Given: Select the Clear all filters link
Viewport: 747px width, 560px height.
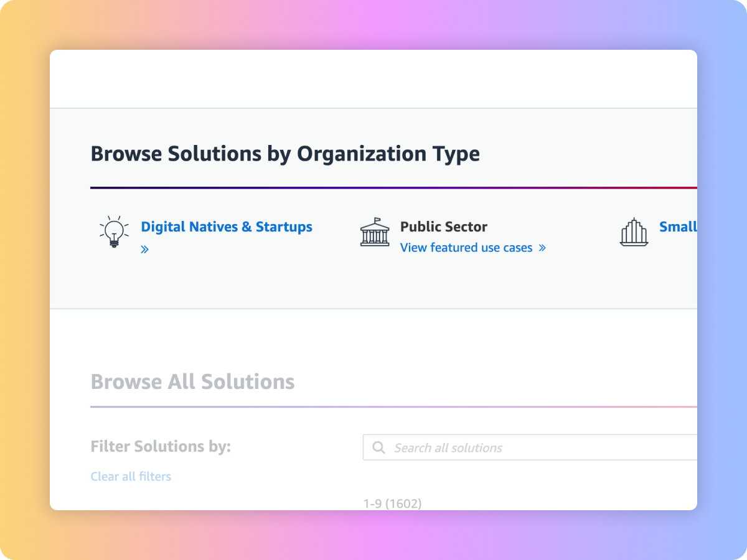Looking at the screenshot, I should [x=131, y=477].
